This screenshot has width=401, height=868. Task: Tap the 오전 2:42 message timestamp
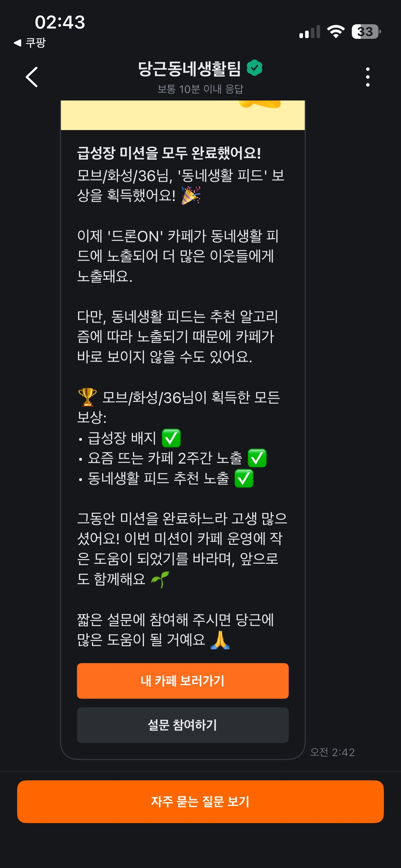tap(332, 752)
